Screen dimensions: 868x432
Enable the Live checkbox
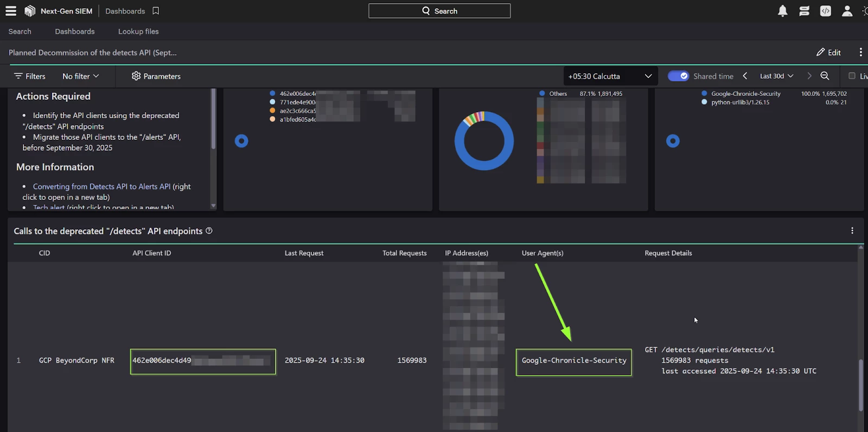pyautogui.click(x=852, y=76)
